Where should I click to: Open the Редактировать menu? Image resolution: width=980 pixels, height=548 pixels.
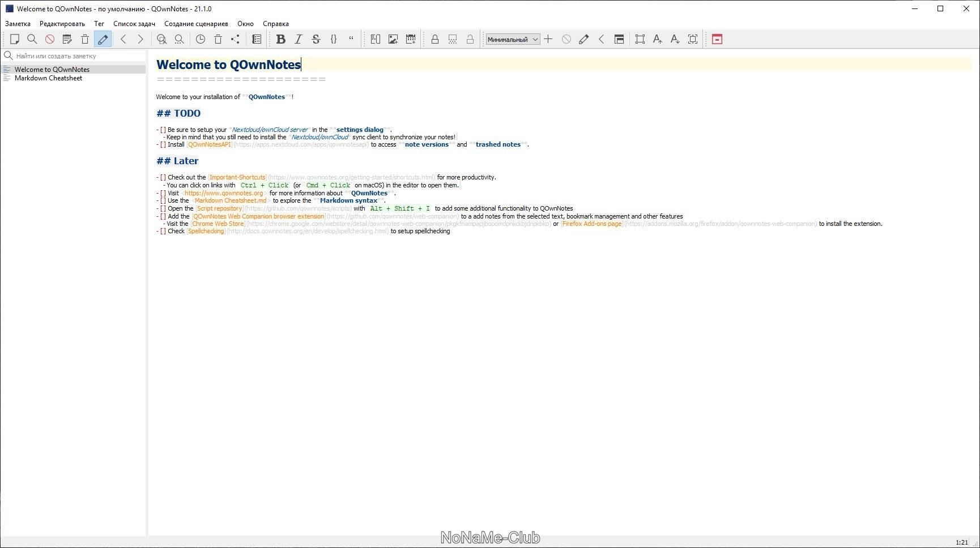tap(62, 24)
